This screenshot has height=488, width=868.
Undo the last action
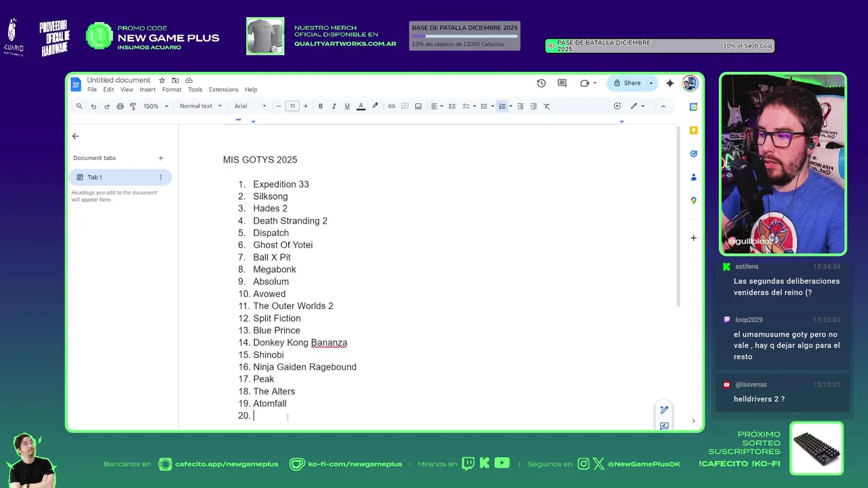point(94,106)
